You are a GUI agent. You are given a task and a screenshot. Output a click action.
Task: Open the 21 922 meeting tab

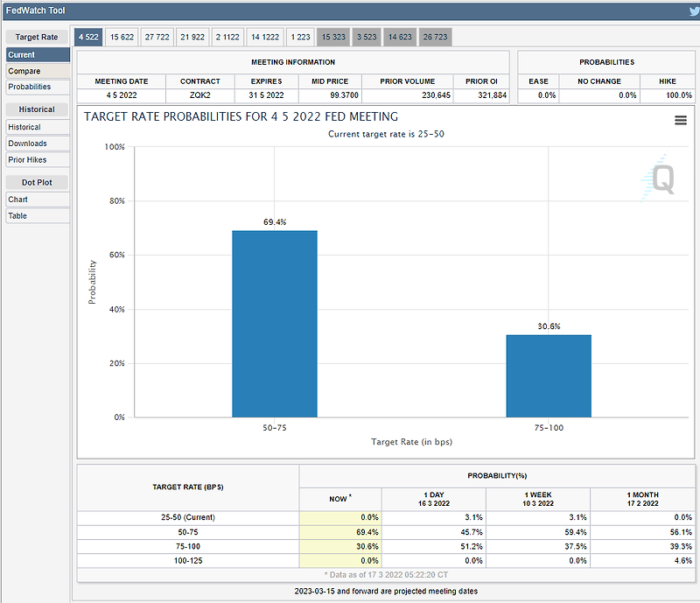point(192,37)
